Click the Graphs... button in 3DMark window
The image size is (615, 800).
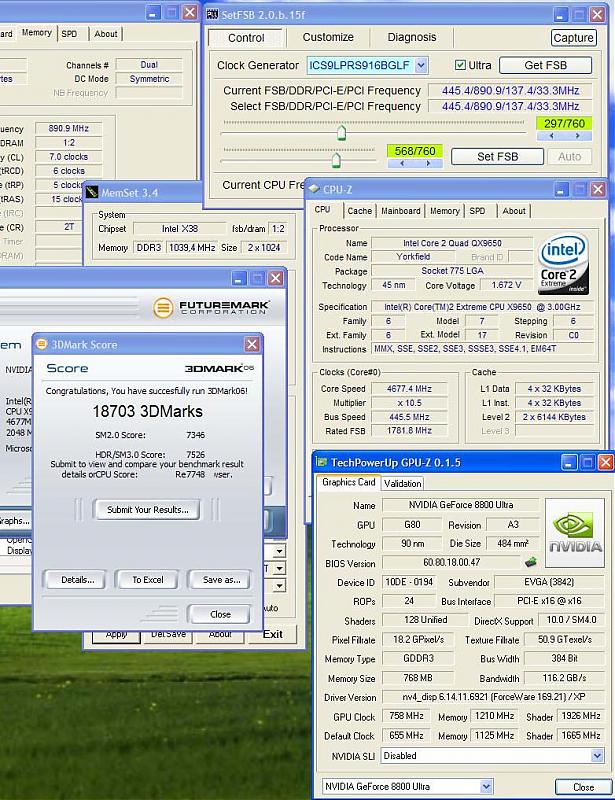point(15,520)
